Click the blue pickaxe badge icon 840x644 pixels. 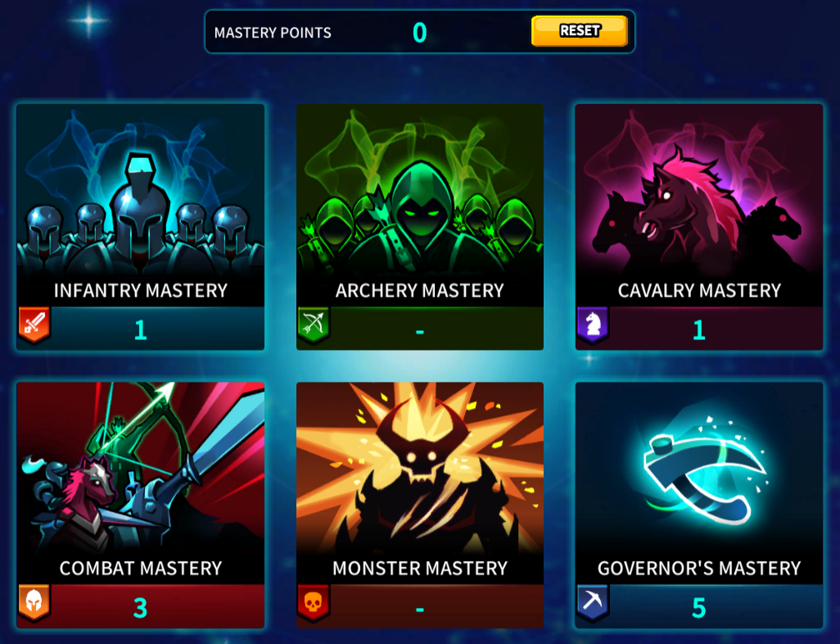pos(593,601)
